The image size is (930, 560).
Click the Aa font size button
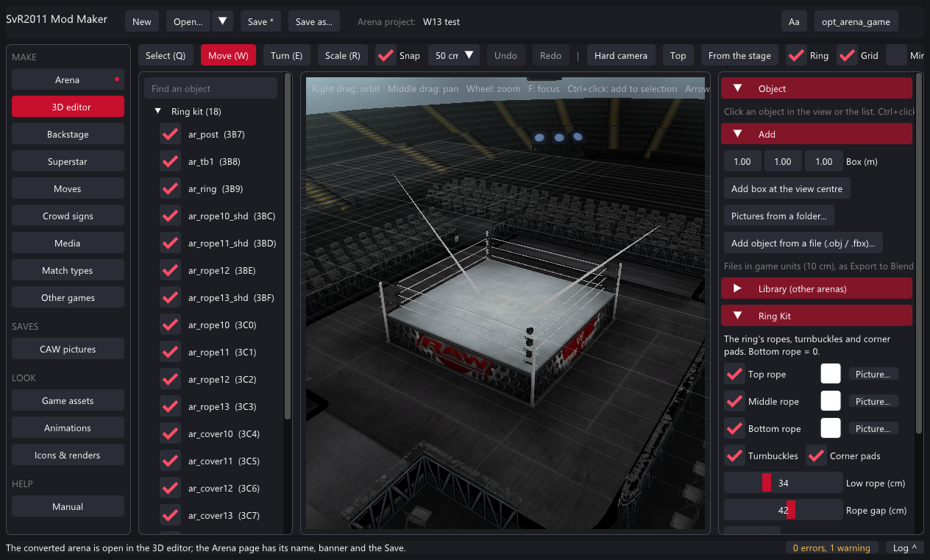click(x=794, y=22)
